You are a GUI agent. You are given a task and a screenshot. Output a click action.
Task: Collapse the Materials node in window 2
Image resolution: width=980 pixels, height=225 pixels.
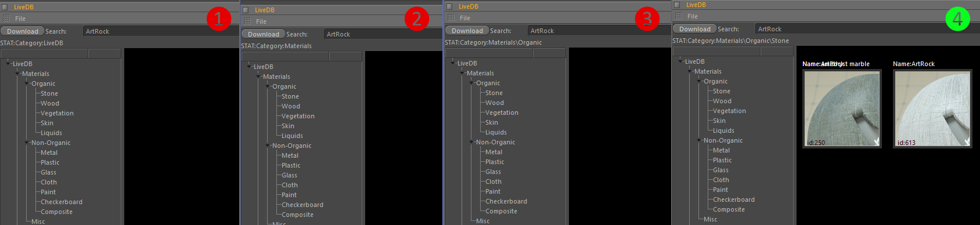pos(258,77)
